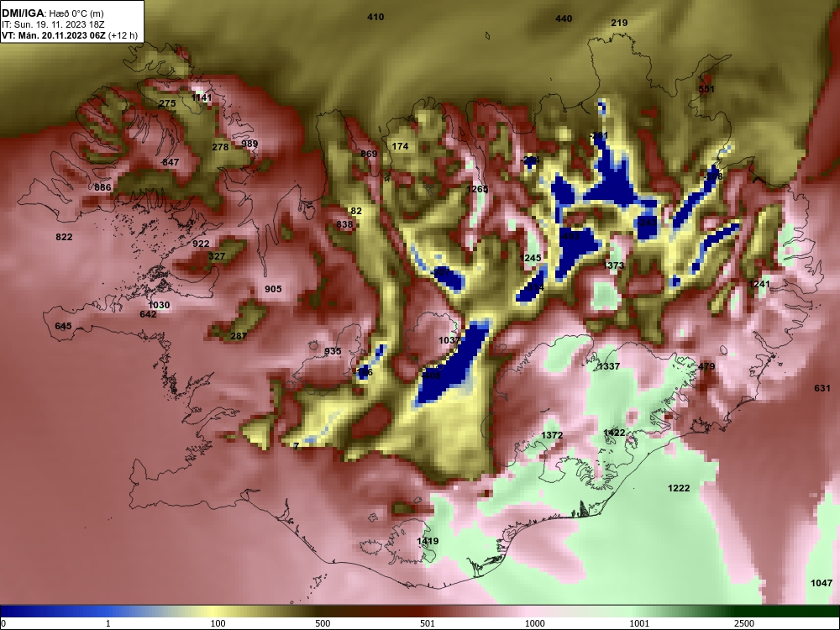The height and width of the screenshot is (630, 840).
Task: Click the map value 551
Action: [706, 90]
